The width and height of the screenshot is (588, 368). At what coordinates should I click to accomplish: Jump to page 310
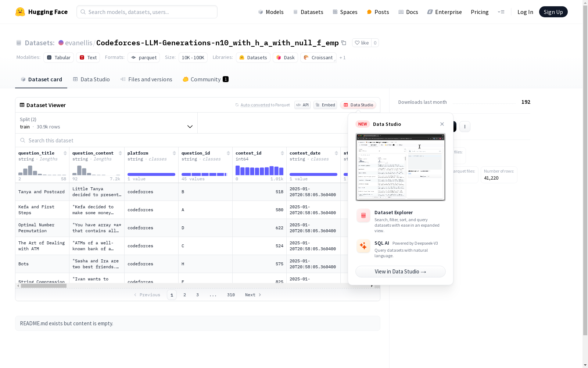(231, 295)
